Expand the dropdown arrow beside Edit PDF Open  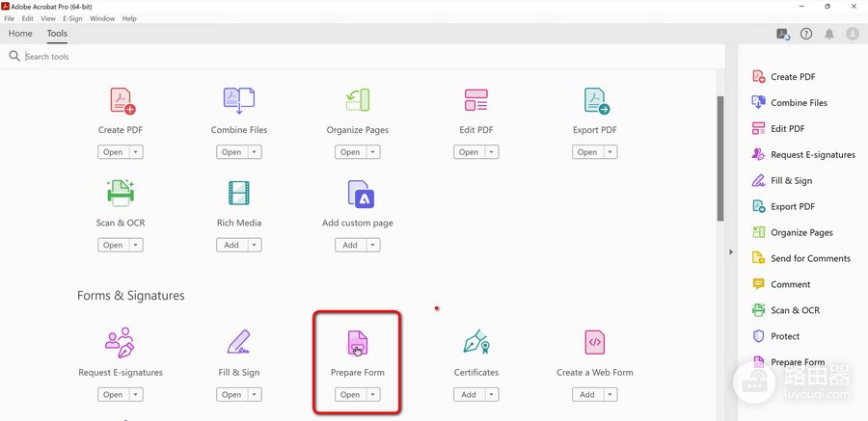pos(492,152)
